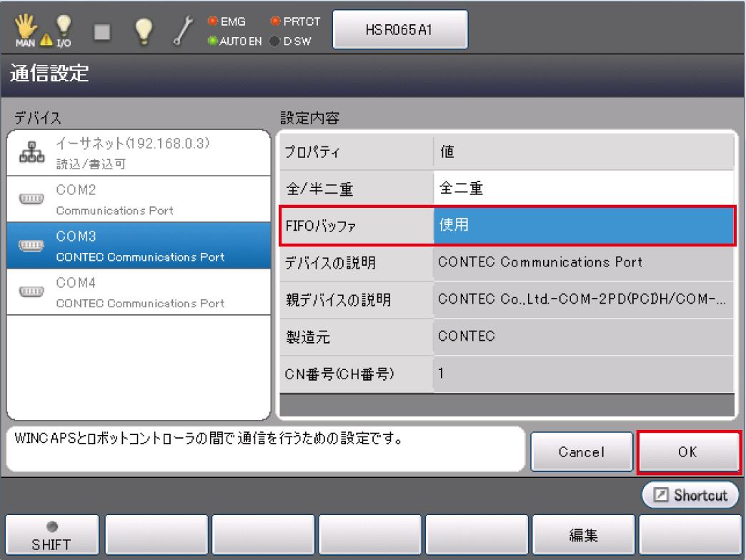This screenshot has width=746, height=560.
Task: Click the AUTO EN green indicator
Action: coord(235,41)
